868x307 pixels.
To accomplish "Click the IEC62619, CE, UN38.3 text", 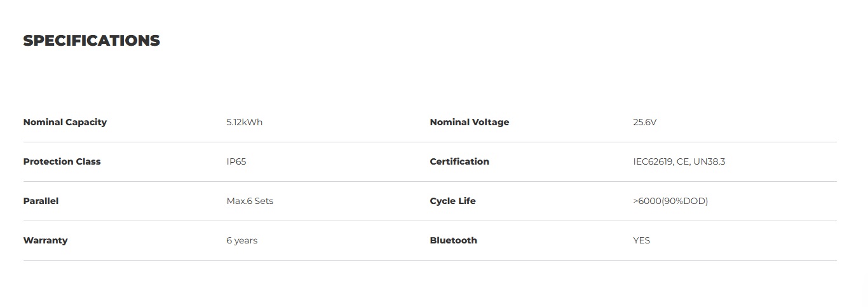I will pyautogui.click(x=679, y=161).
